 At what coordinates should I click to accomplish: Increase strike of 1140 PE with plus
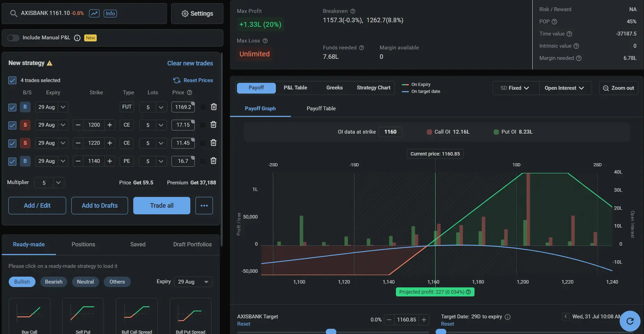point(110,161)
